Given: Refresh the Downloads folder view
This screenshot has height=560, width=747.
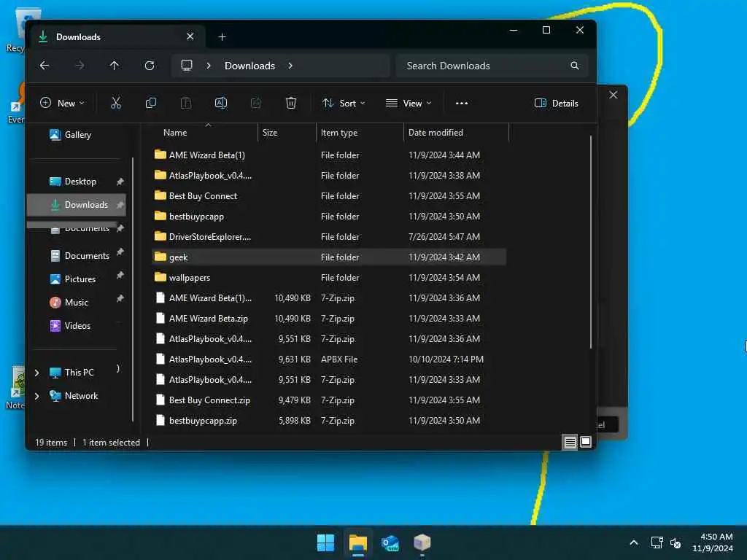Looking at the screenshot, I should click(x=150, y=65).
